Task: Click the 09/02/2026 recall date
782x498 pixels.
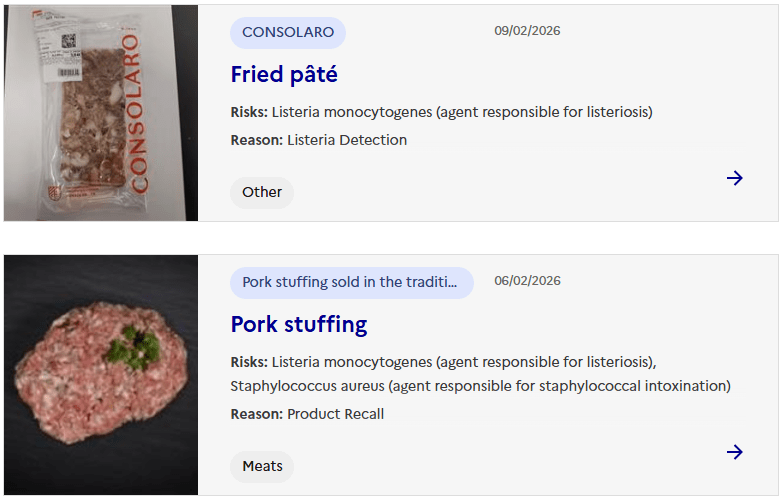Action: pyautogui.click(x=527, y=31)
